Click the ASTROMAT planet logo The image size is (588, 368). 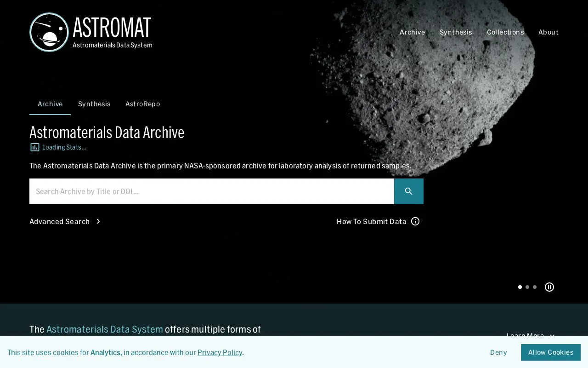click(49, 32)
